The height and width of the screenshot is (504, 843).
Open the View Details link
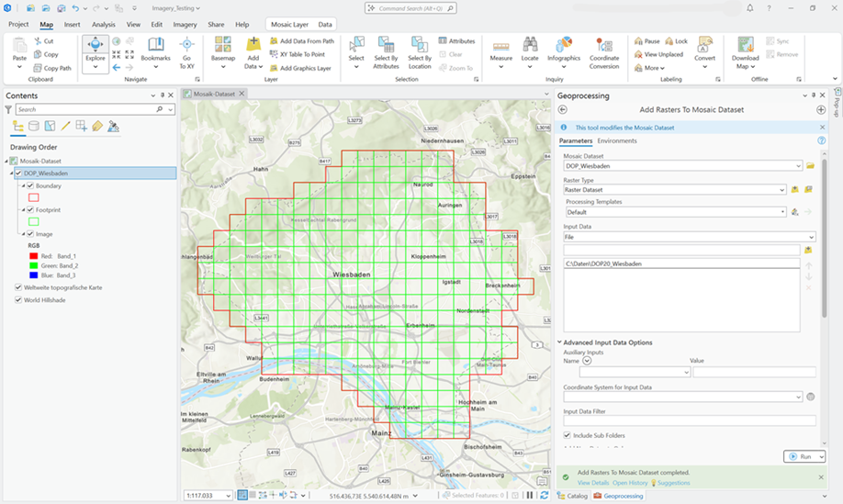click(x=593, y=482)
